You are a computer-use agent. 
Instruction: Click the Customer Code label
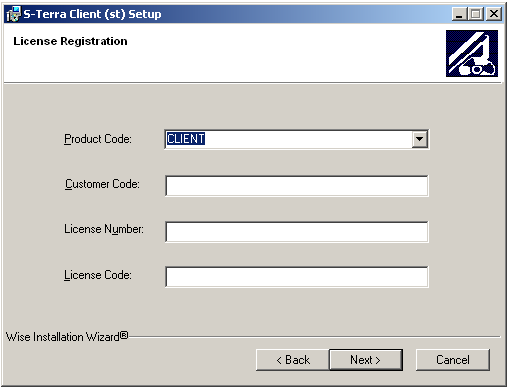click(102, 184)
